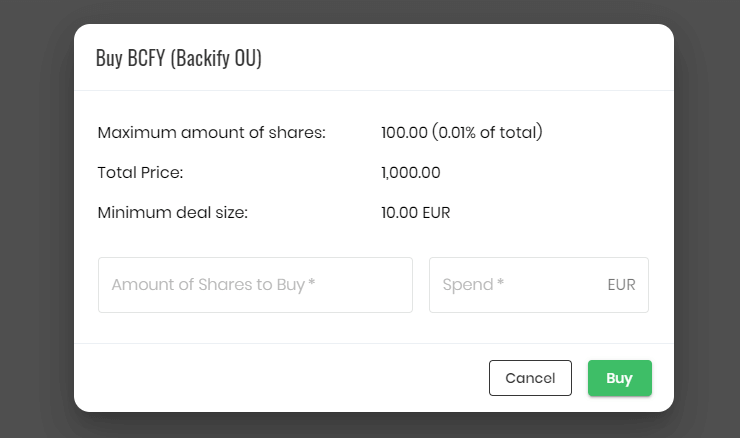Click the 1,000.00 total price value
Viewport: 740px width, 438px height.
tap(411, 173)
